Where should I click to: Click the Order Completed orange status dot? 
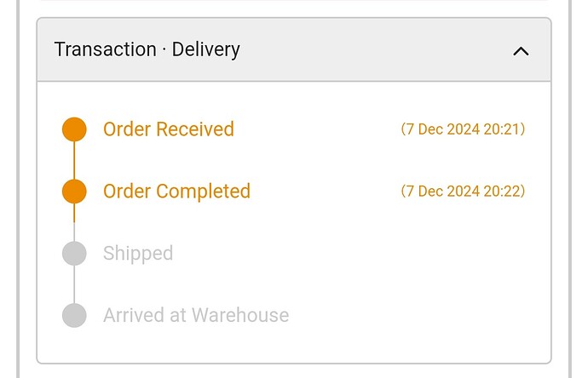point(74,192)
